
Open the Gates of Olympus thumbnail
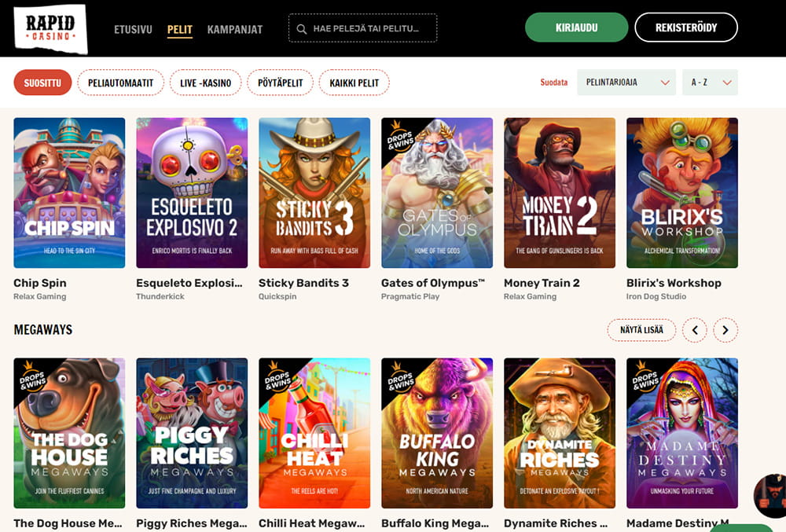[x=437, y=193]
